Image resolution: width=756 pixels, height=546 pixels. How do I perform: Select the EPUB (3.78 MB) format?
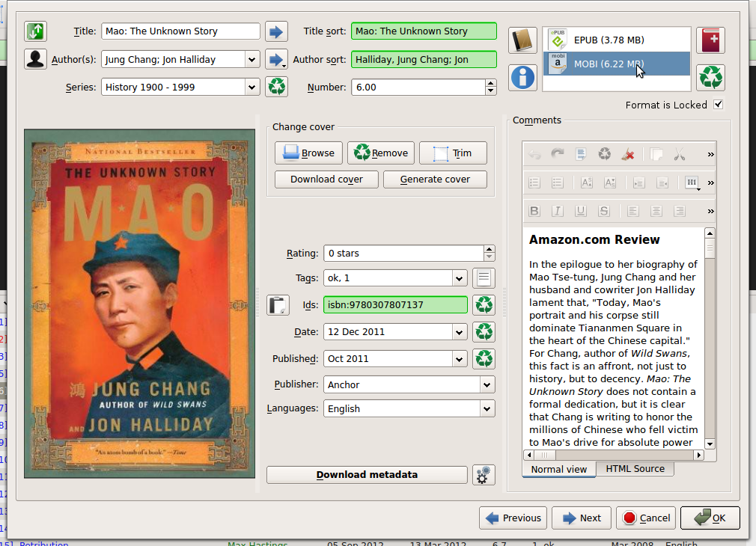coord(617,40)
